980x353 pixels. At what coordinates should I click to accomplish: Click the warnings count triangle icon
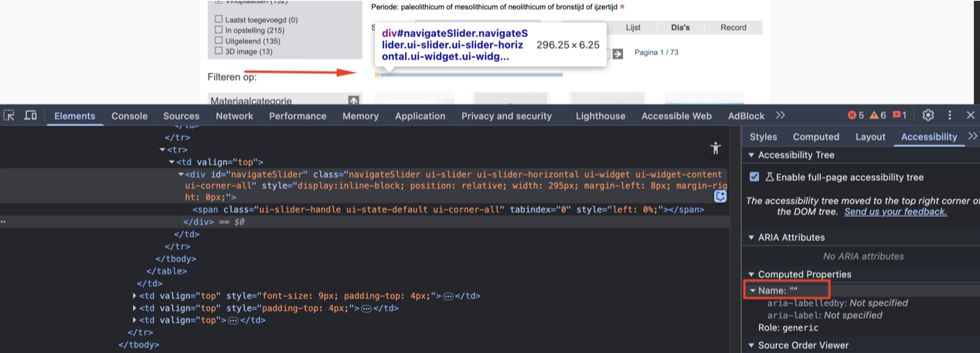click(x=874, y=115)
